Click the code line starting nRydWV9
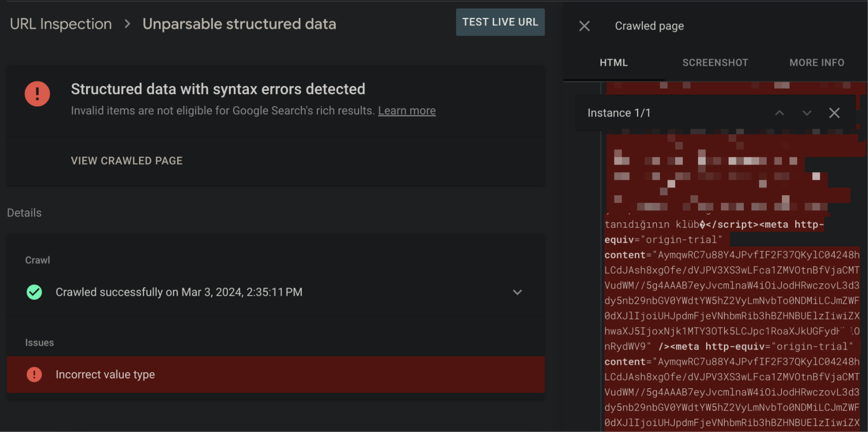This screenshot has width=868, height=432. [729, 346]
